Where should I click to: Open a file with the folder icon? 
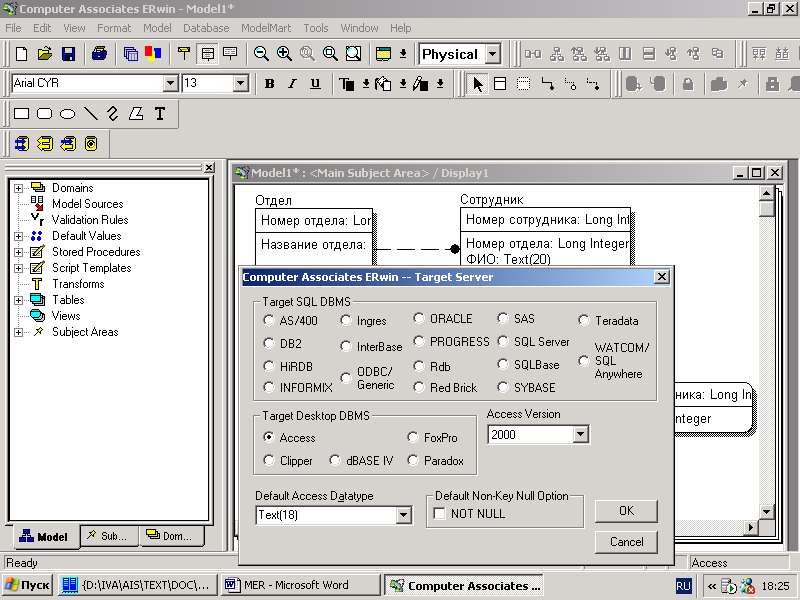(x=45, y=54)
